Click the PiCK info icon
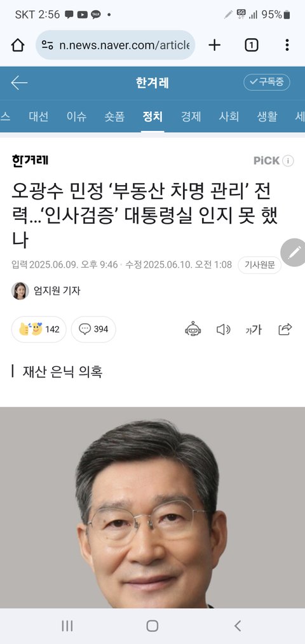 (288, 161)
